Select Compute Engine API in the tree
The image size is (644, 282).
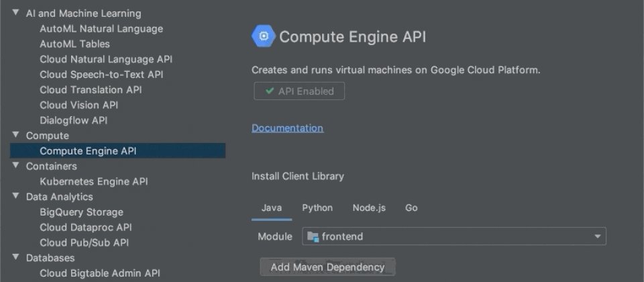[118, 151]
